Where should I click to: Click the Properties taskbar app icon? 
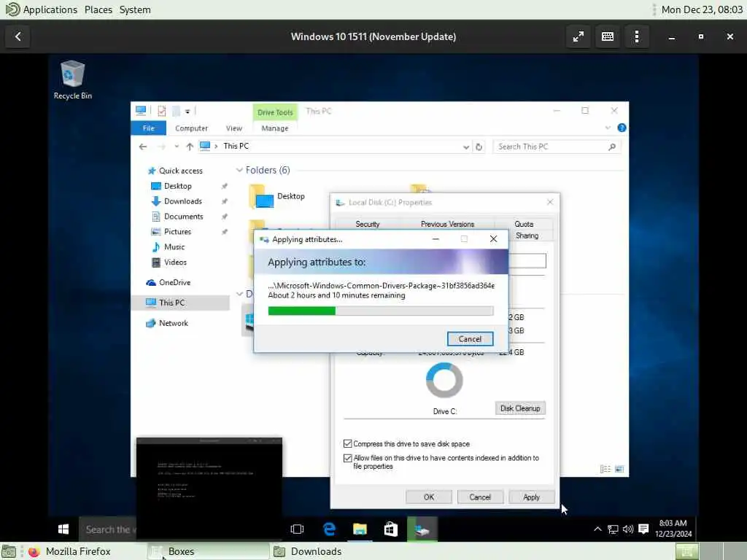coord(422,529)
